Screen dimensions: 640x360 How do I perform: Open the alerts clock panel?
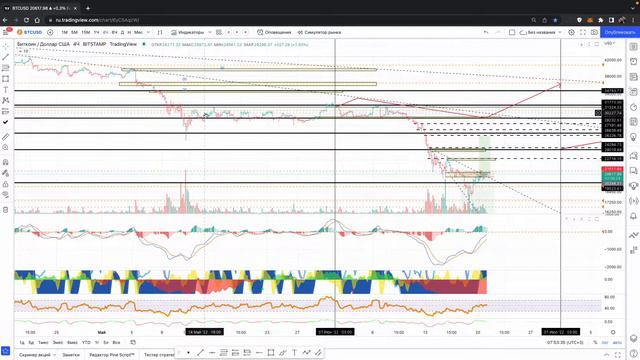pos(633,62)
